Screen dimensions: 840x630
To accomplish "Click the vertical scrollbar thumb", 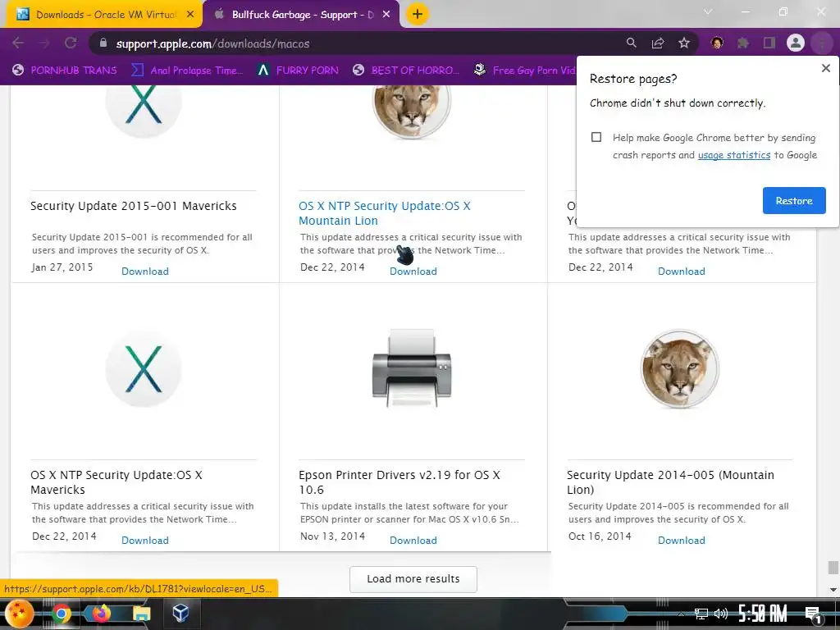I will (x=833, y=568).
